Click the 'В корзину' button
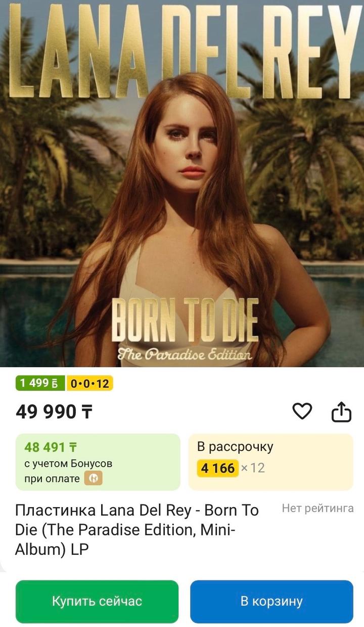 (271, 601)
